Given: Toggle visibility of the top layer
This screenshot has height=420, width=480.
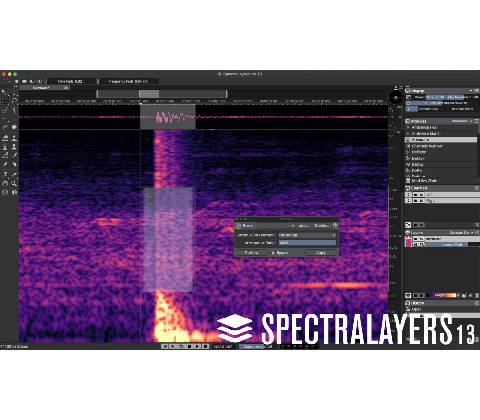Looking at the screenshot, I should (x=416, y=239).
